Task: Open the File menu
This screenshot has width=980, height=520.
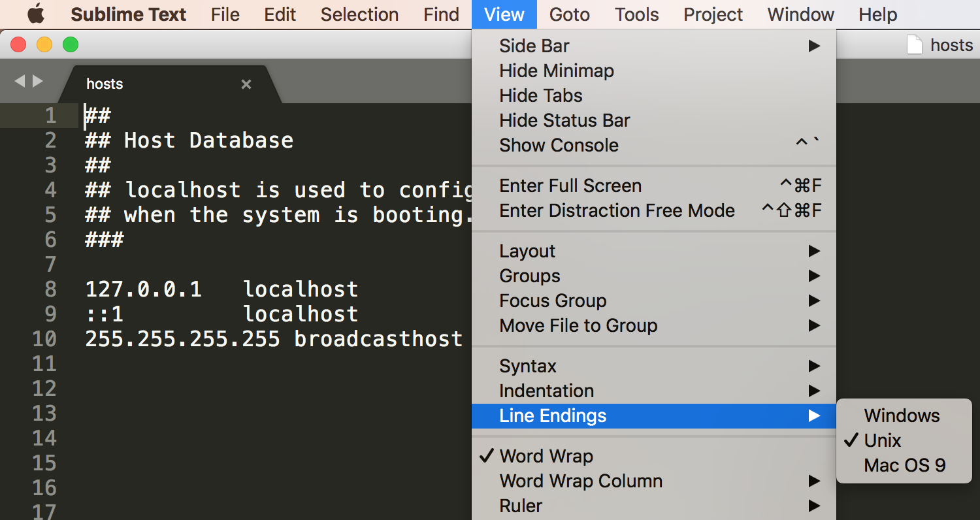Action: tap(225, 14)
